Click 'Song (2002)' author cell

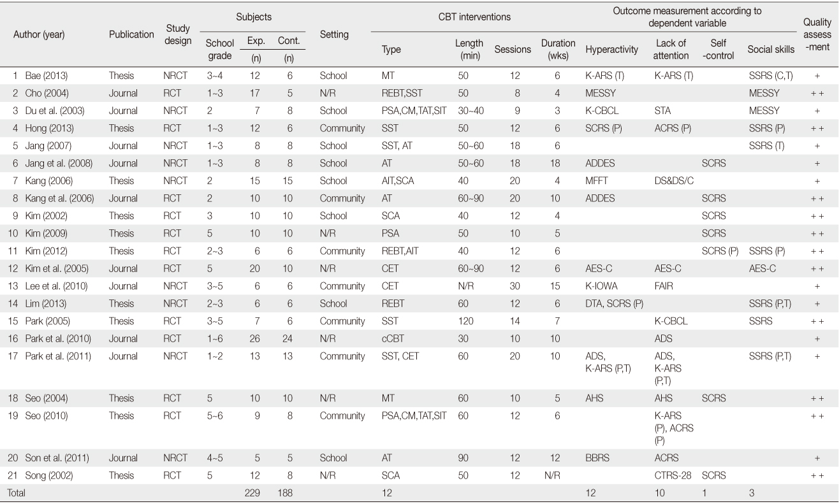point(48,475)
